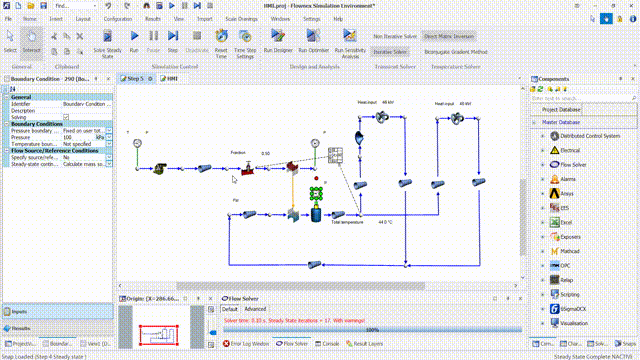Image resolution: width=640 pixels, height=360 pixels.
Task: Click the Redo arrow in quick toolbar
Action: (x=127, y=6)
